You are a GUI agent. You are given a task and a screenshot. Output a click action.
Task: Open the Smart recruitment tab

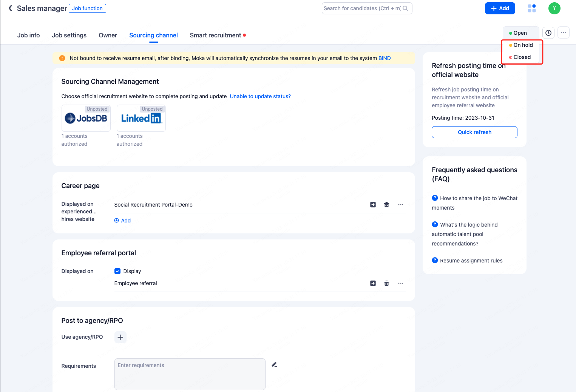tap(215, 35)
